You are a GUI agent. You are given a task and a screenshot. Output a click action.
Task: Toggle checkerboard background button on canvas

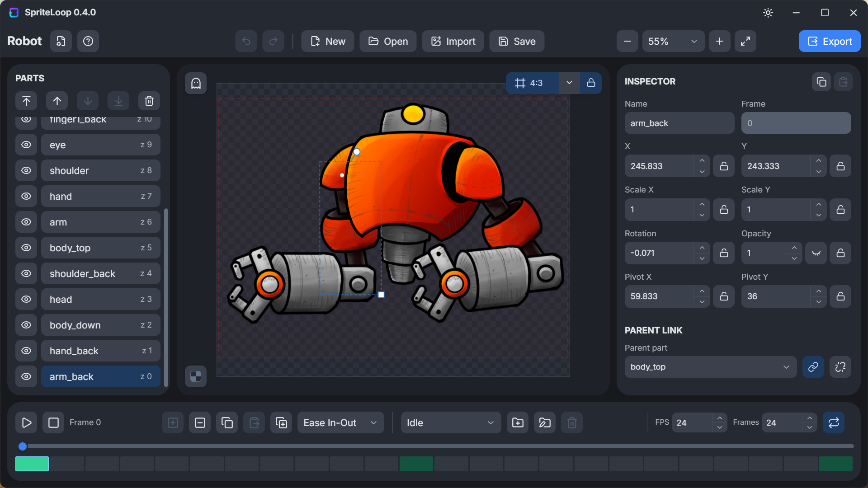click(196, 376)
